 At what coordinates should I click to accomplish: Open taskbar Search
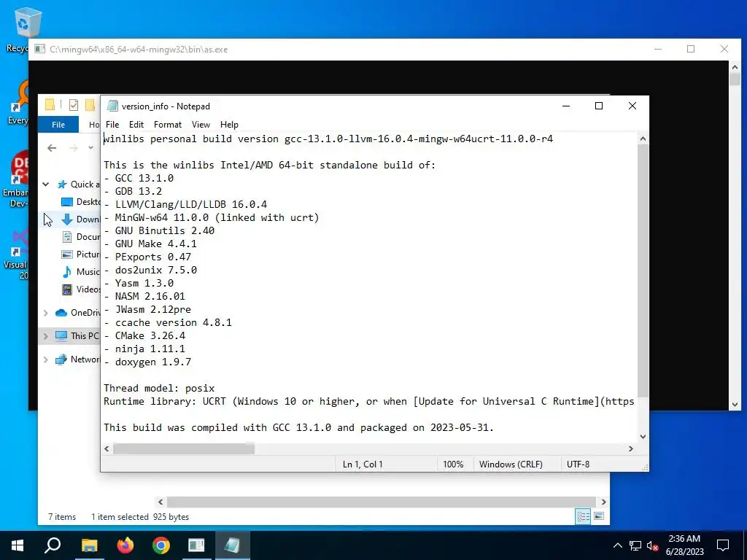pos(53,545)
